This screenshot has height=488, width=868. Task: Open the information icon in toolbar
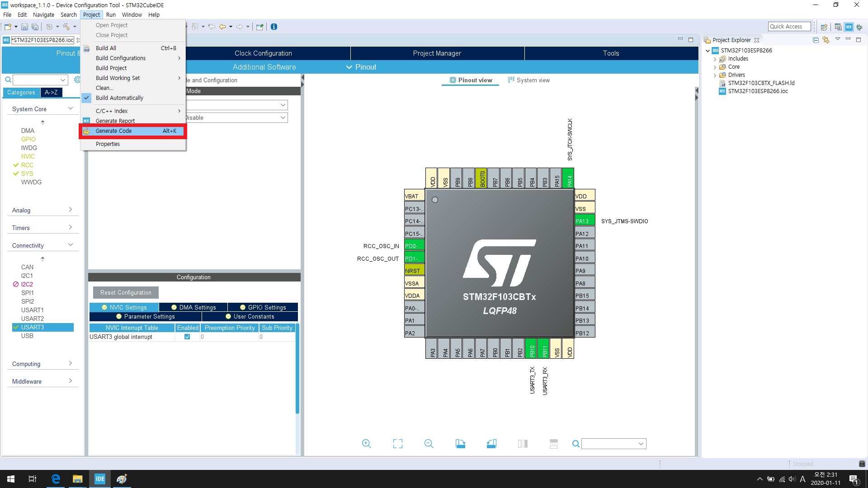click(274, 27)
